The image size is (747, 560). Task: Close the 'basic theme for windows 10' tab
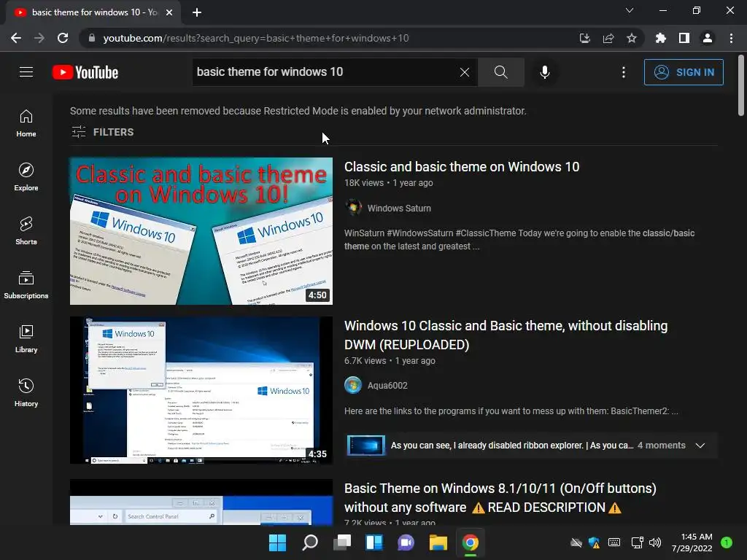click(169, 12)
